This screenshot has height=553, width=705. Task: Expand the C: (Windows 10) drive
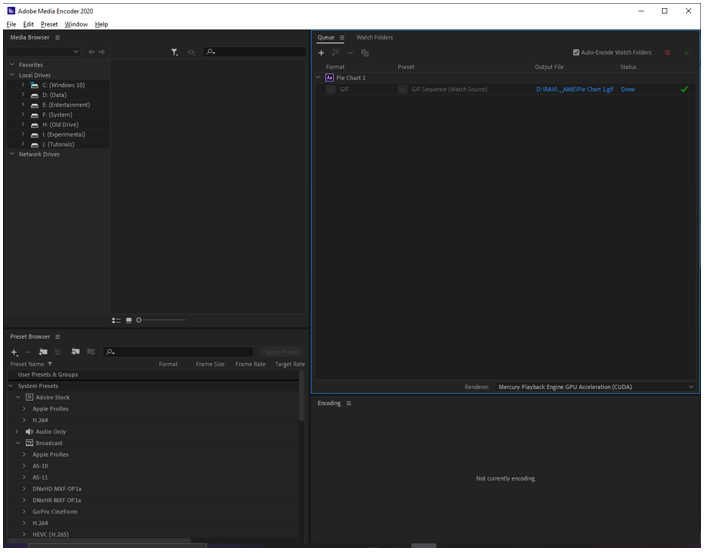(x=23, y=85)
